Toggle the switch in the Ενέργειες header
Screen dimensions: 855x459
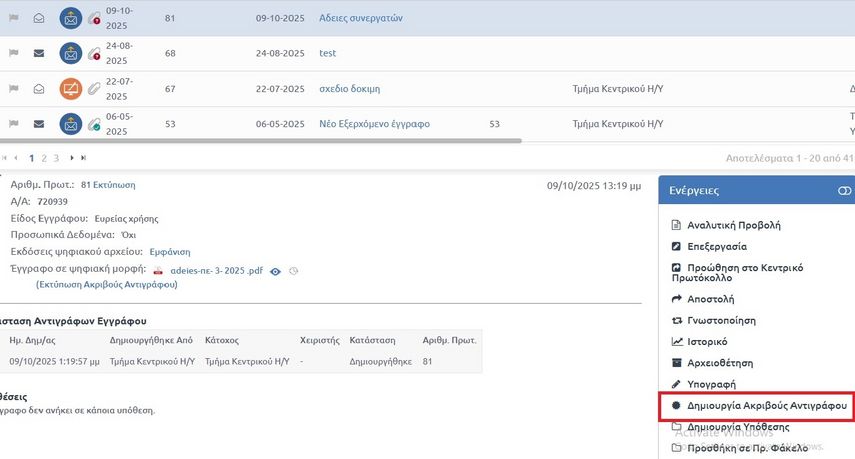(x=844, y=190)
